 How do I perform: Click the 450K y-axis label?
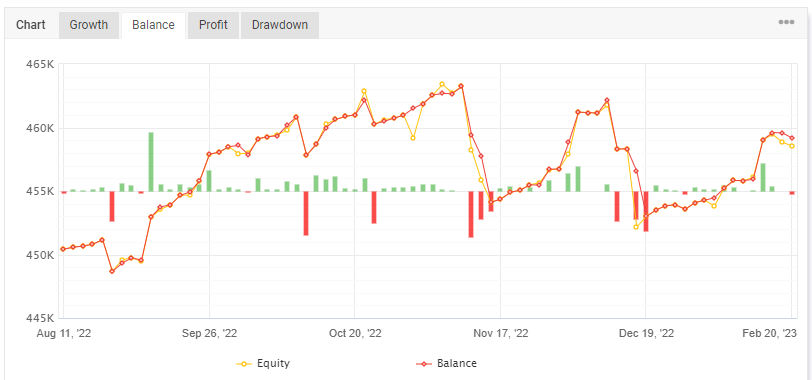pos(40,255)
